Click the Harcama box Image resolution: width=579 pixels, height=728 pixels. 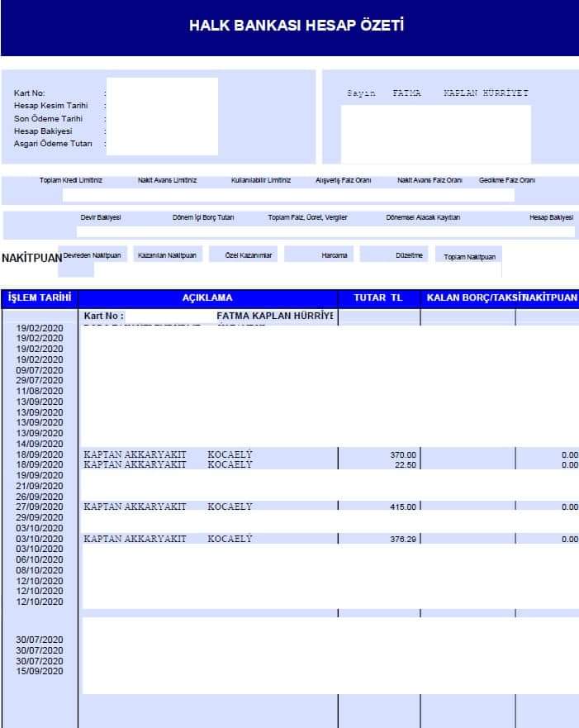(319, 255)
